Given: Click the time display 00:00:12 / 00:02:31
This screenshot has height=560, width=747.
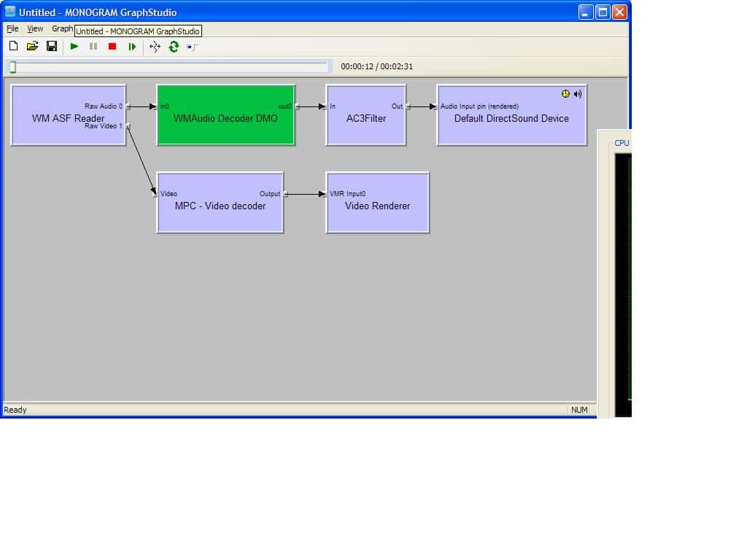Looking at the screenshot, I should point(377,66).
